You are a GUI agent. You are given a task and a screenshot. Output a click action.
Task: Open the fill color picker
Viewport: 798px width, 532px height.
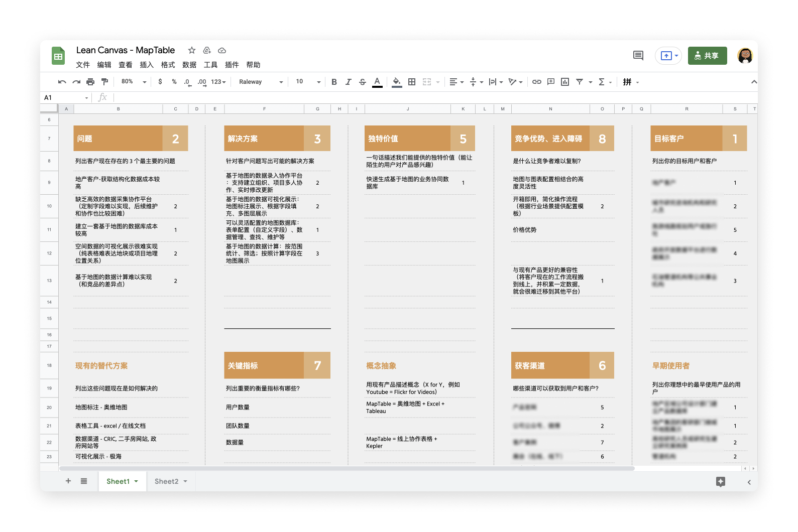click(397, 82)
